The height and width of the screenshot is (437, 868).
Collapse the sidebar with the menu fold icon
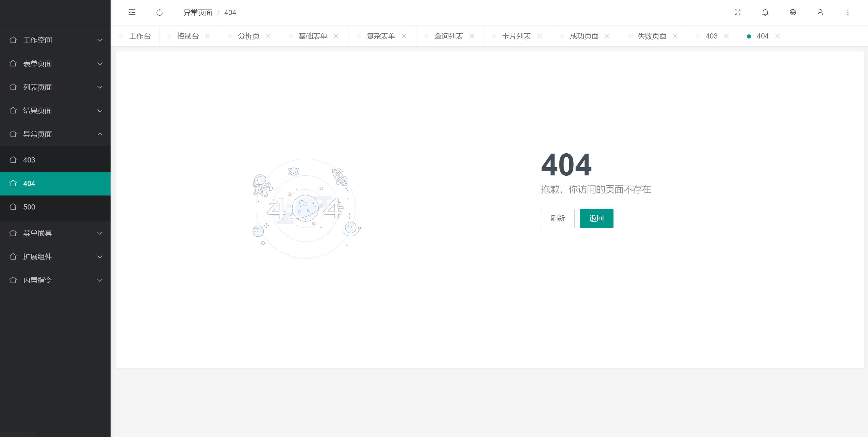(132, 13)
